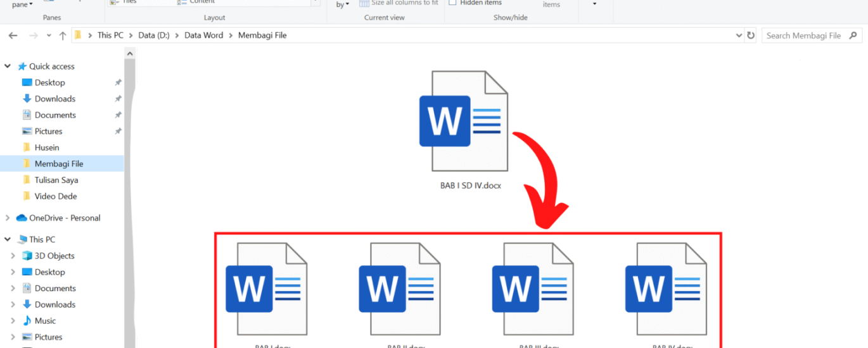Open 3D Objects under This PC

[54, 256]
